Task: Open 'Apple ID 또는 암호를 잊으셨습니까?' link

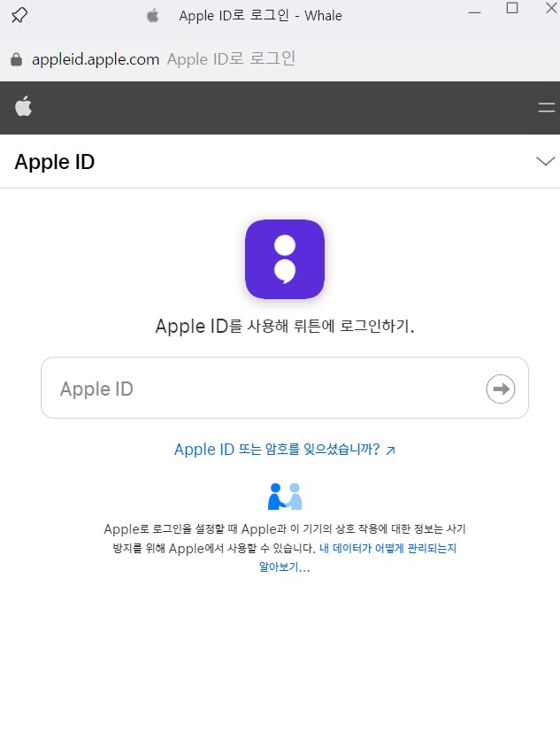Action: 285,449
